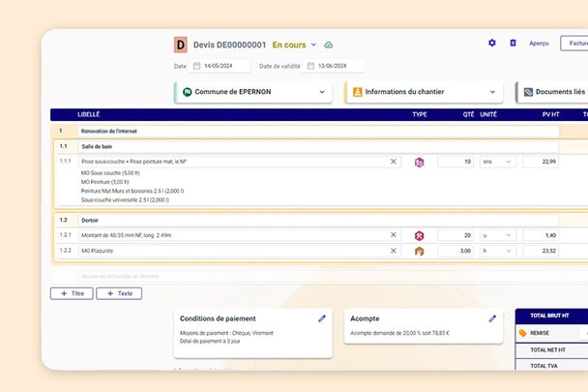
Task: Click the Aperçu link
Action: [x=539, y=44]
